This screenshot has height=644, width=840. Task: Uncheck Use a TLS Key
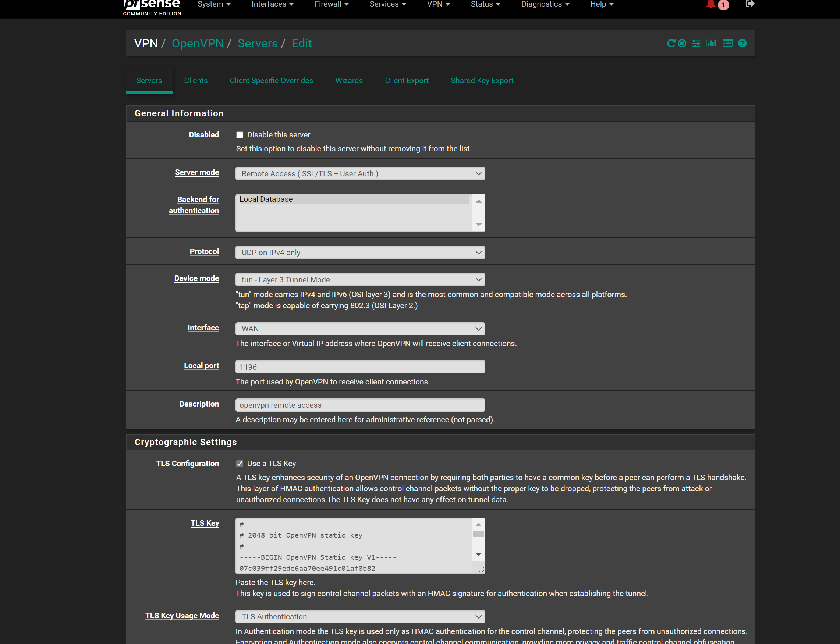(240, 464)
